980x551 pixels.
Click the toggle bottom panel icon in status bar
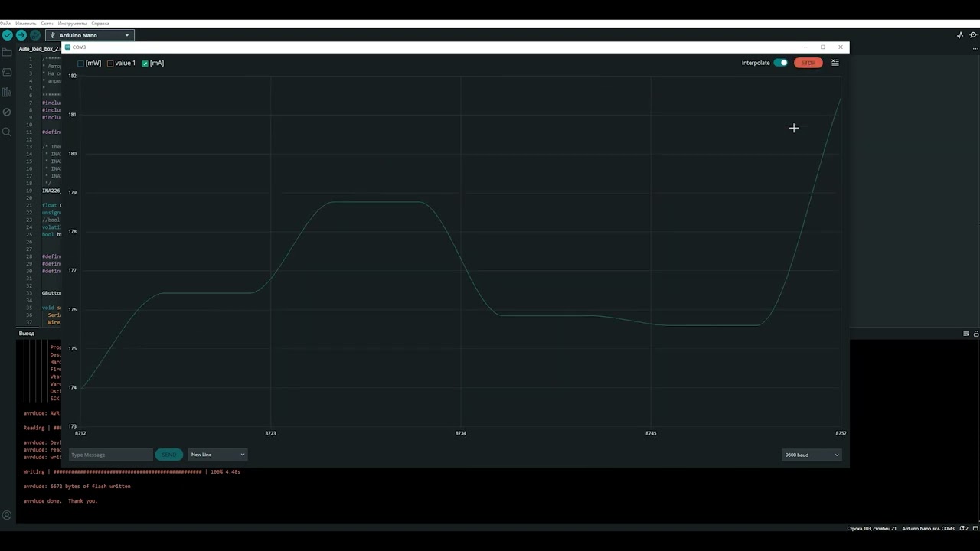point(975,528)
